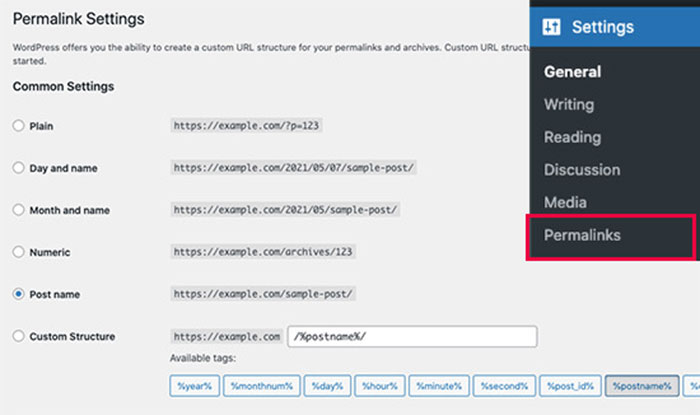This screenshot has width=700, height=415.
Task: Select Month and name radio button
Action: pyautogui.click(x=19, y=210)
